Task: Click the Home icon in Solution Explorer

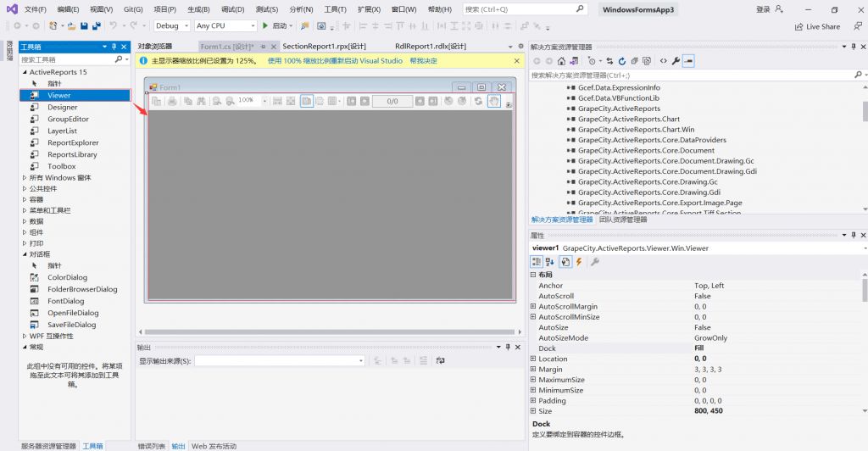Action: click(x=561, y=61)
